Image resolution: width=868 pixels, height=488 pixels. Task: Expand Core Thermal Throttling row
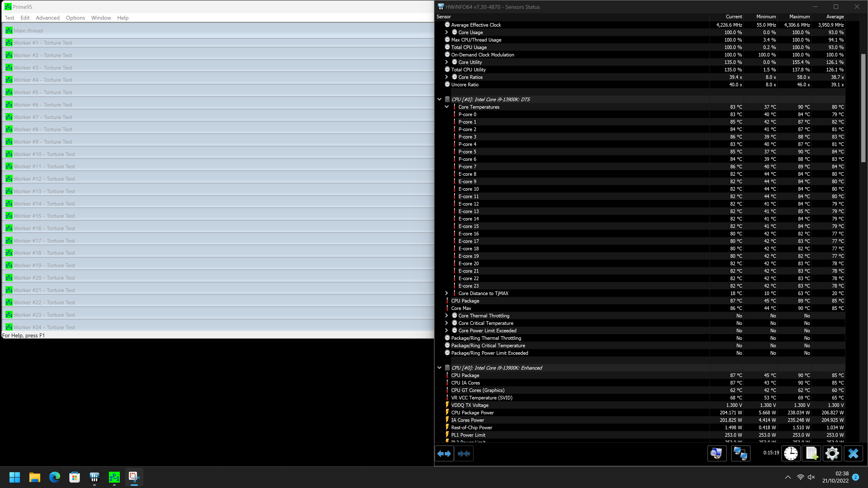click(x=447, y=316)
